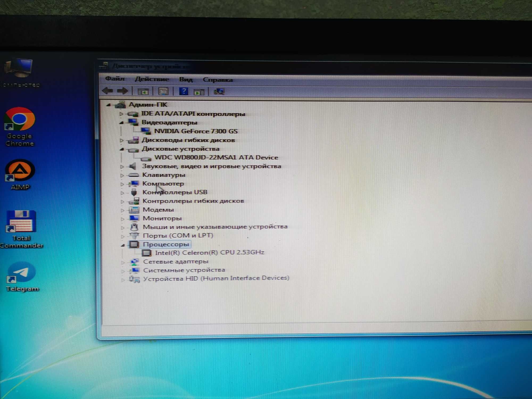Screen dimensions: 532x399
Task: Open Google Chrome desktop shortcut
Action: pos(20,126)
